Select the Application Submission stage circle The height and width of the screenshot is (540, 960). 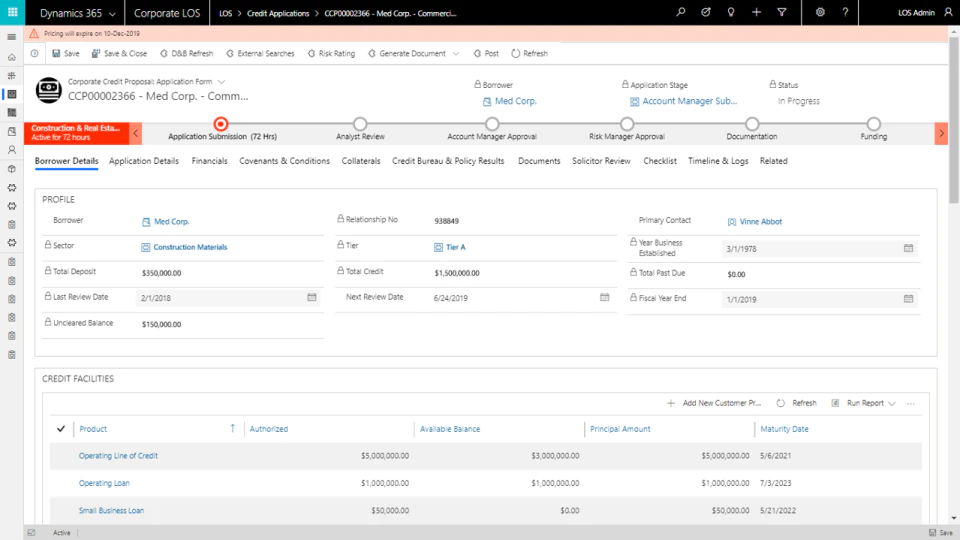221,124
